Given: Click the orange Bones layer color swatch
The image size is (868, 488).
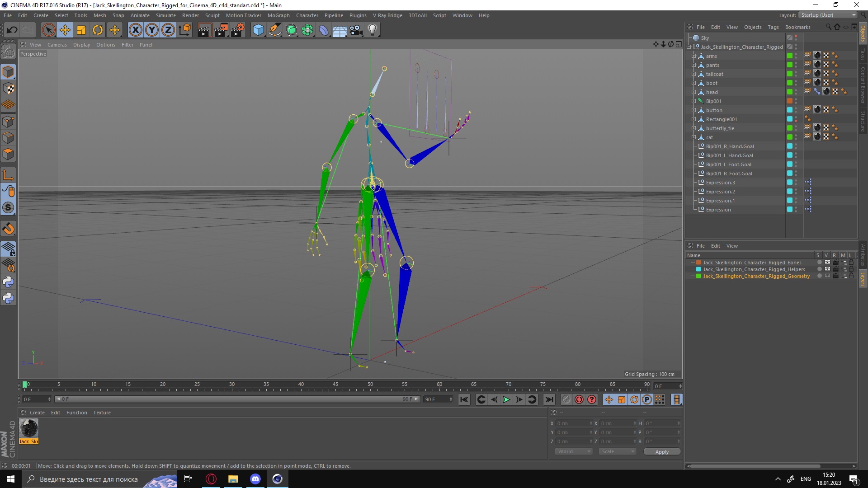Looking at the screenshot, I should pyautogui.click(x=698, y=263).
